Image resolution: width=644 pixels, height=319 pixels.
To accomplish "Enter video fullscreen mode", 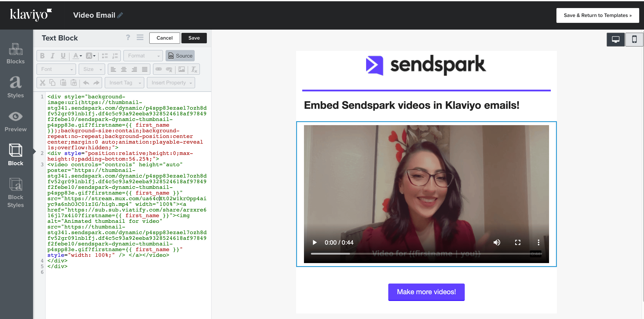I will (x=518, y=242).
